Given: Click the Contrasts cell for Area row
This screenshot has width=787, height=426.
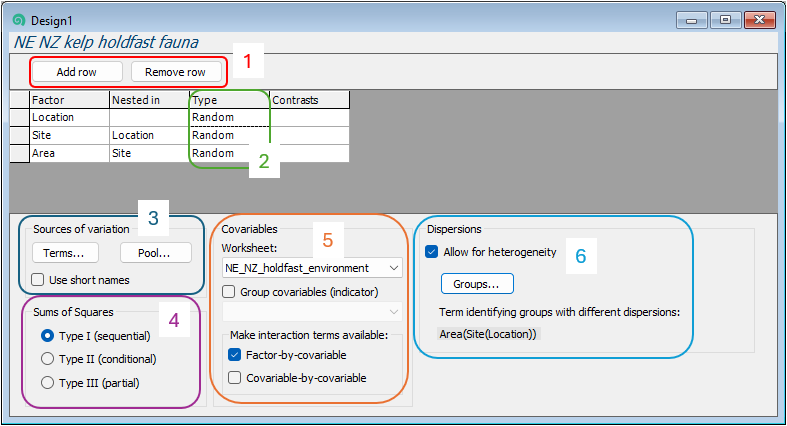Looking at the screenshot, I should coord(309,153).
